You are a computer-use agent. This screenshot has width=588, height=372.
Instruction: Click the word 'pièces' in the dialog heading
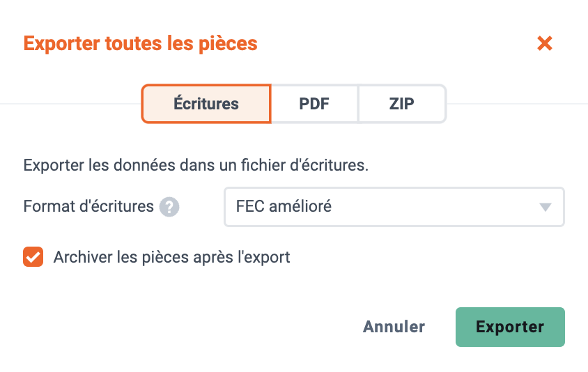(x=228, y=45)
